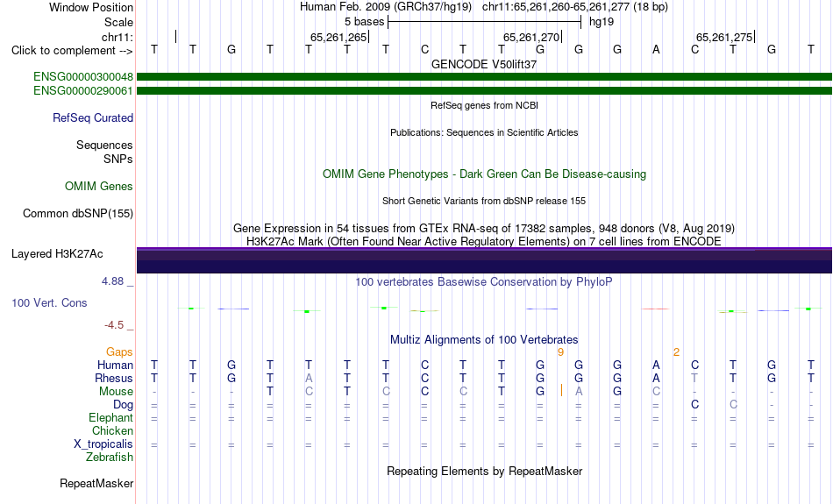Viewport: 833px width, 504px height.
Task: Click the dark C base in the Dog row
Action: [x=694, y=405]
